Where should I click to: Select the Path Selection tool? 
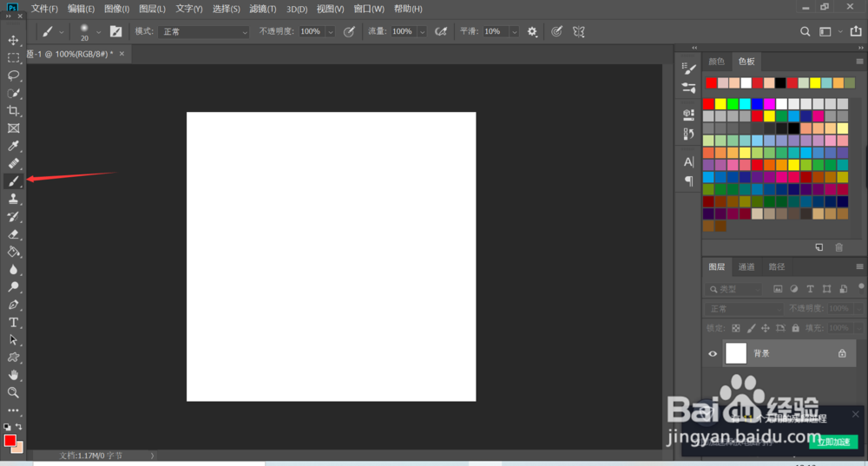pos(13,340)
